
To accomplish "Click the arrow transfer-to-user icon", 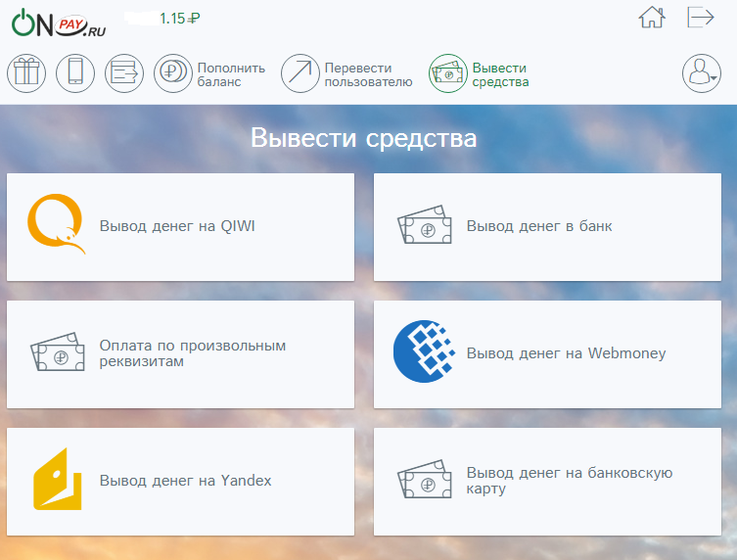I will click(x=300, y=73).
